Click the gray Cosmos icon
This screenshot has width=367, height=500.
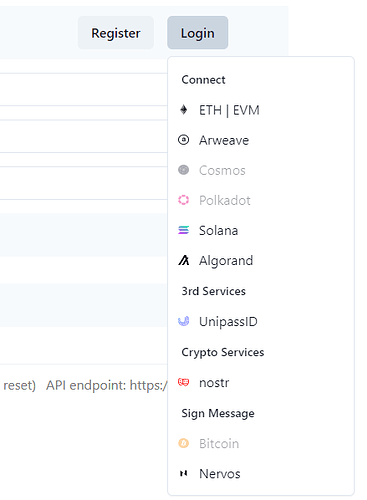(x=184, y=170)
